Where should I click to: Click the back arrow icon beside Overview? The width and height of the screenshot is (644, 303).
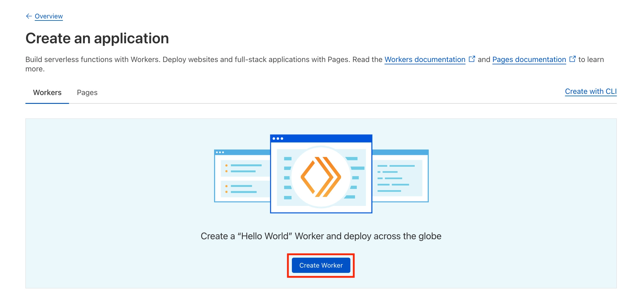[x=29, y=16]
